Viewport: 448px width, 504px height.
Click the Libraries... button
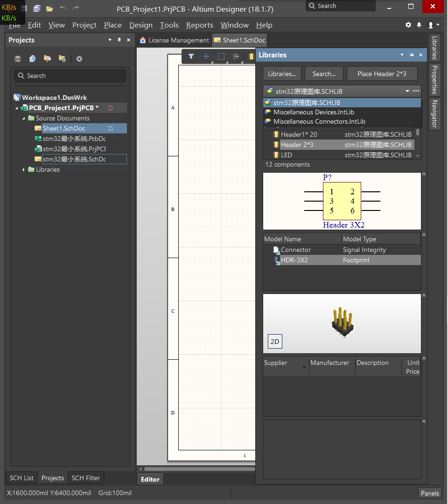click(282, 74)
